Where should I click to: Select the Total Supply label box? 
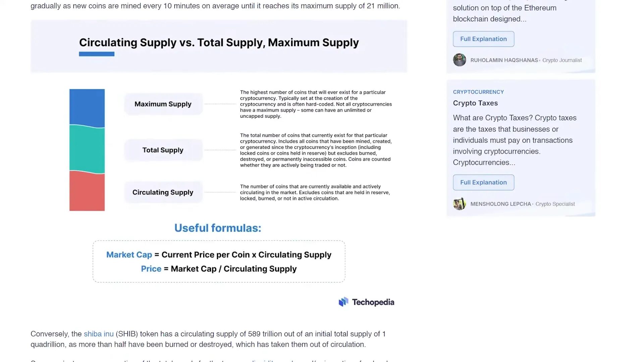point(163,150)
